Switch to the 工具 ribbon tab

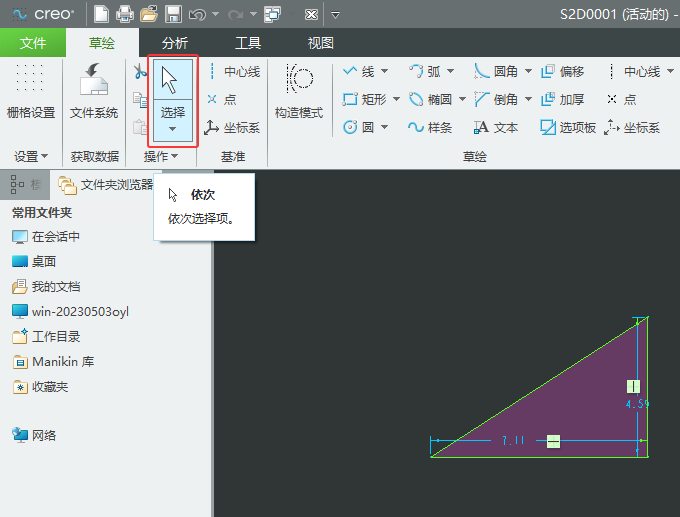248,43
